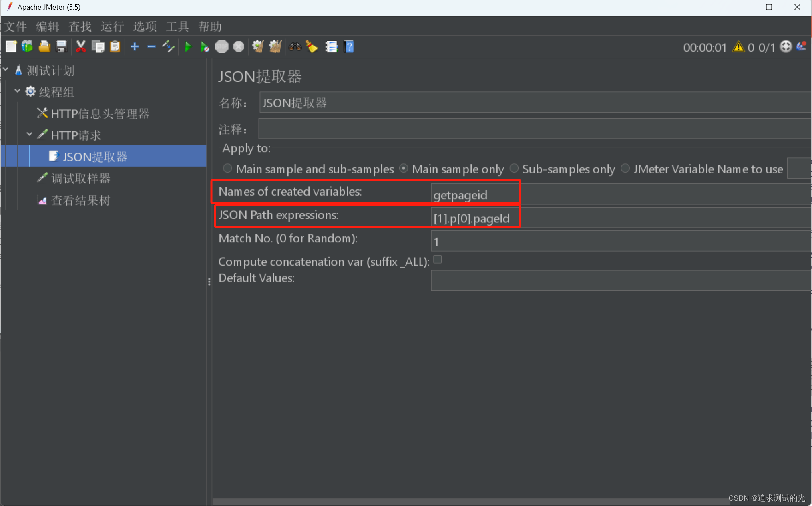This screenshot has height=506, width=812.
Task: Open the 帮助 menu
Action: (x=210, y=27)
